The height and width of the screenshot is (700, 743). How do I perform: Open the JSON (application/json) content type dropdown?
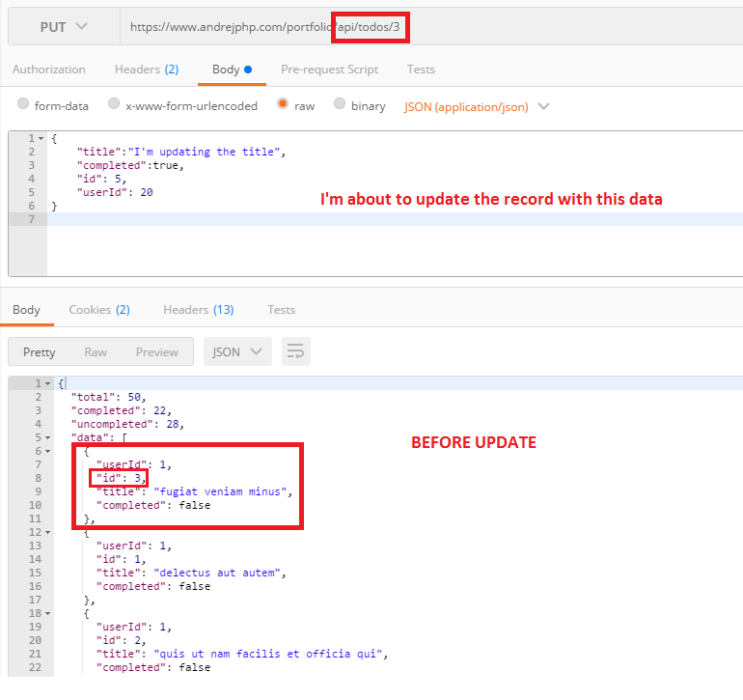pyautogui.click(x=477, y=107)
